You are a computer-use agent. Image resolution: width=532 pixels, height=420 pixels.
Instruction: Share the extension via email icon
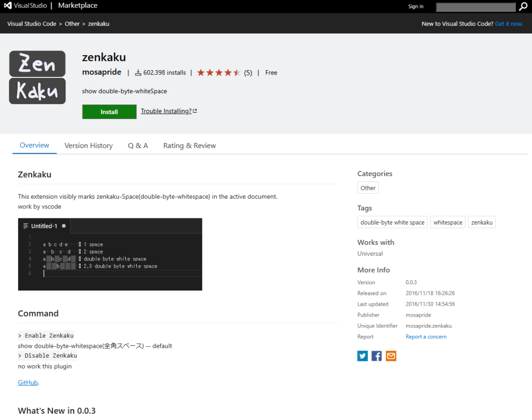click(x=391, y=356)
